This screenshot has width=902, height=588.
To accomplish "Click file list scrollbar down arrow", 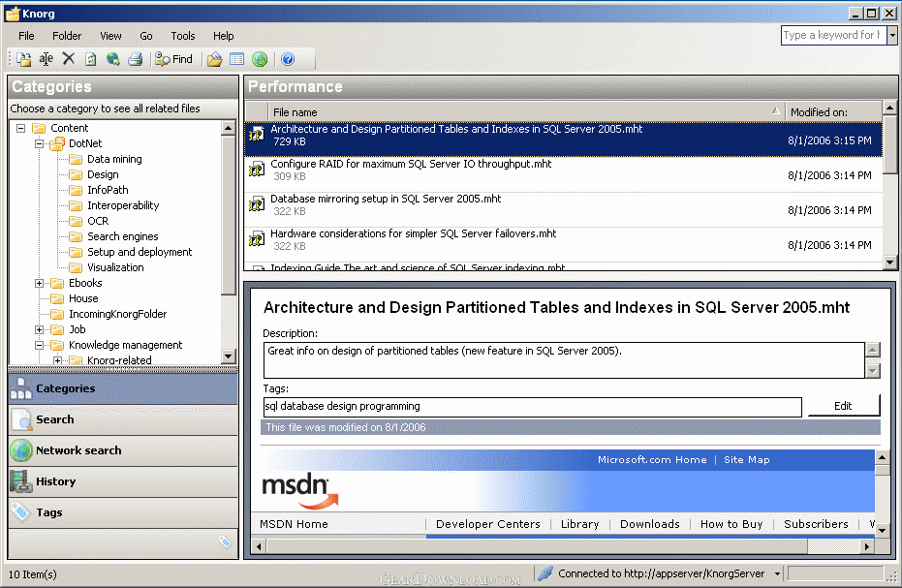I will pyautogui.click(x=890, y=263).
